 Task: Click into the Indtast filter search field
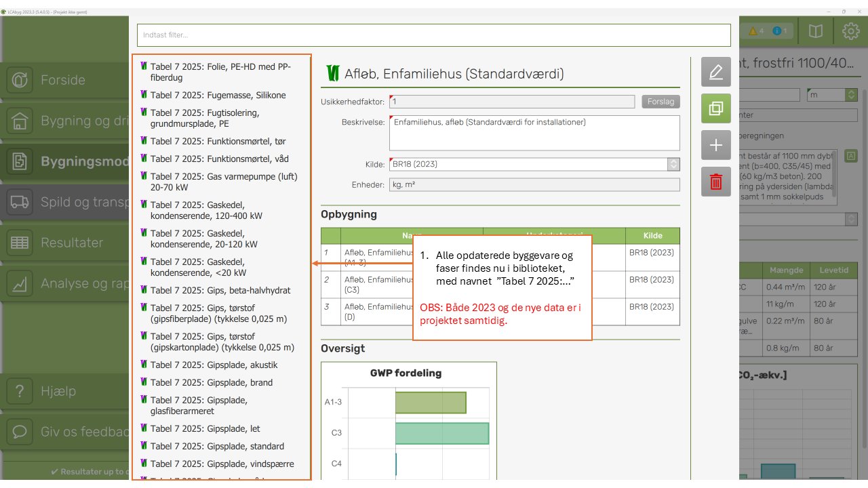[x=433, y=35]
